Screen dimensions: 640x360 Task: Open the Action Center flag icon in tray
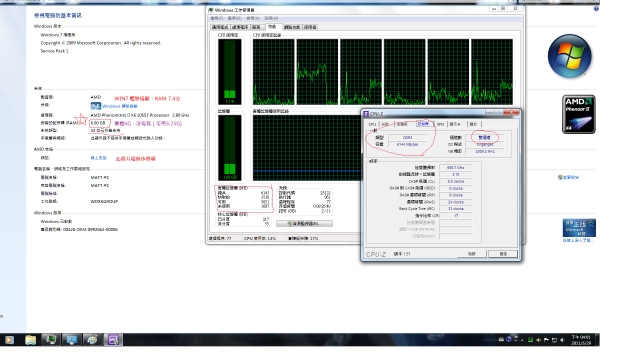(x=546, y=340)
